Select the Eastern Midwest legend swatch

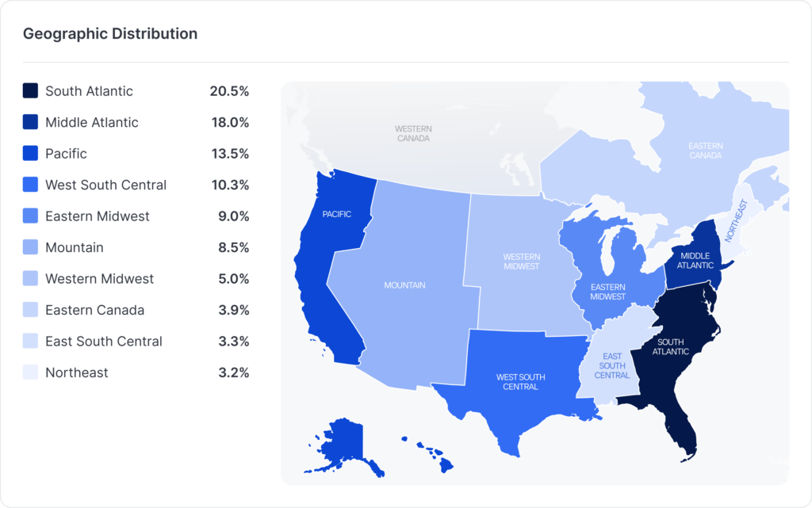[30, 216]
